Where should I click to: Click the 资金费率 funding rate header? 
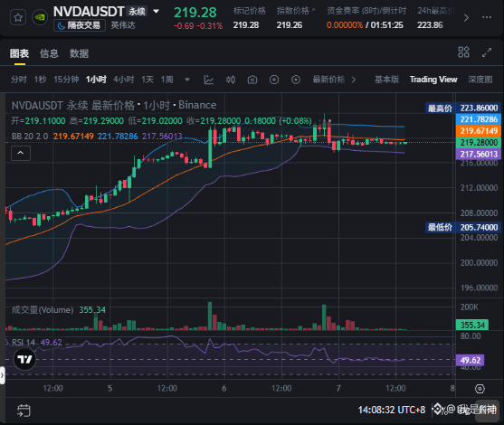(x=366, y=11)
